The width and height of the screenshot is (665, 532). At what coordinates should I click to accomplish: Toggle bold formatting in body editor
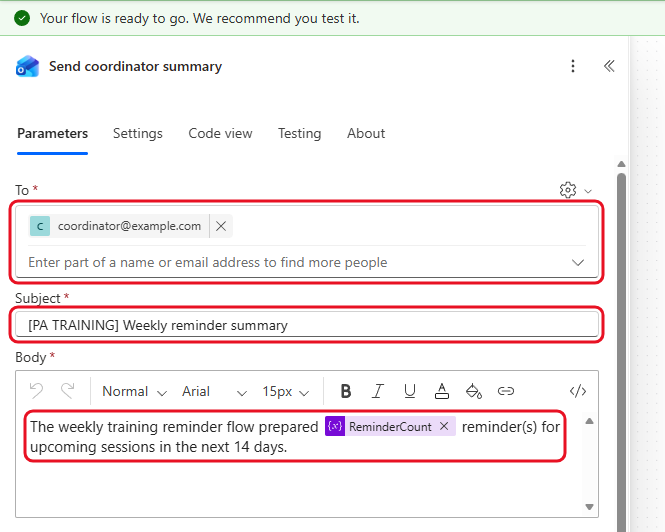pyautogui.click(x=346, y=391)
